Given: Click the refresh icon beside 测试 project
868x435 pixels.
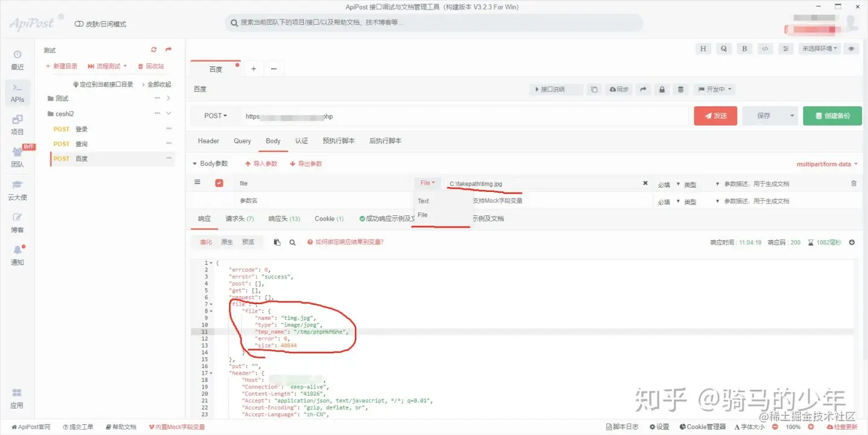Looking at the screenshot, I should pyautogui.click(x=154, y=50).
